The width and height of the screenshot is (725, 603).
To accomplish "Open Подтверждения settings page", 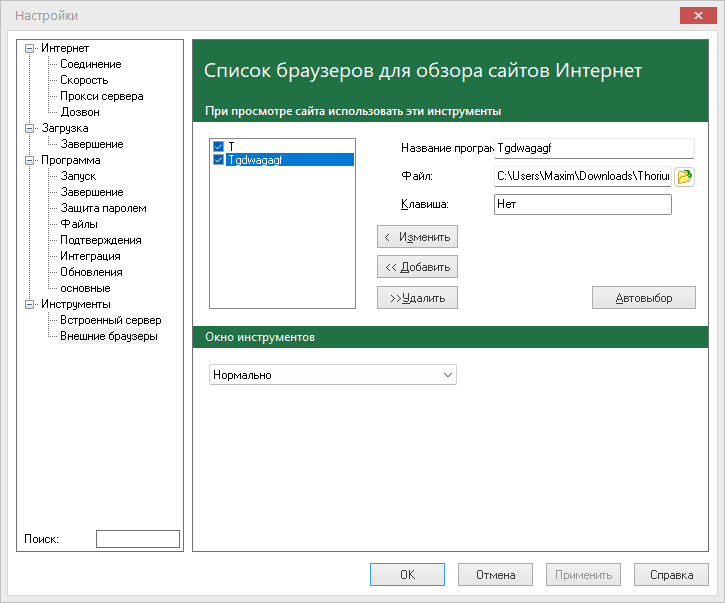I will (101, 240).
